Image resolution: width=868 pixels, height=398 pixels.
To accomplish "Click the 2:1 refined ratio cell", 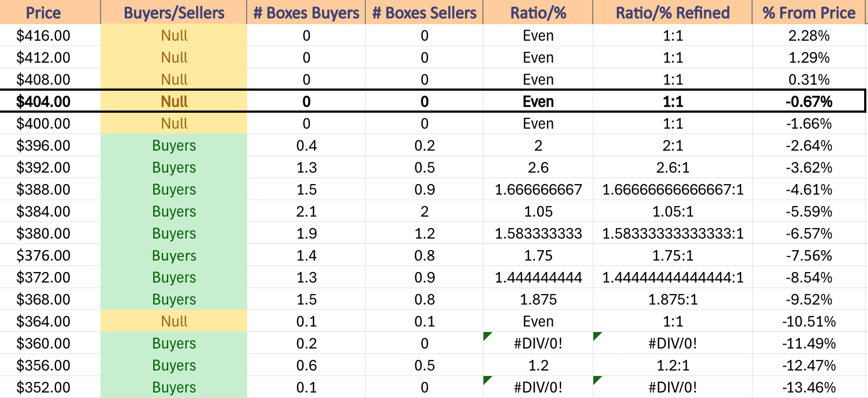I will (x=672, y=146).
